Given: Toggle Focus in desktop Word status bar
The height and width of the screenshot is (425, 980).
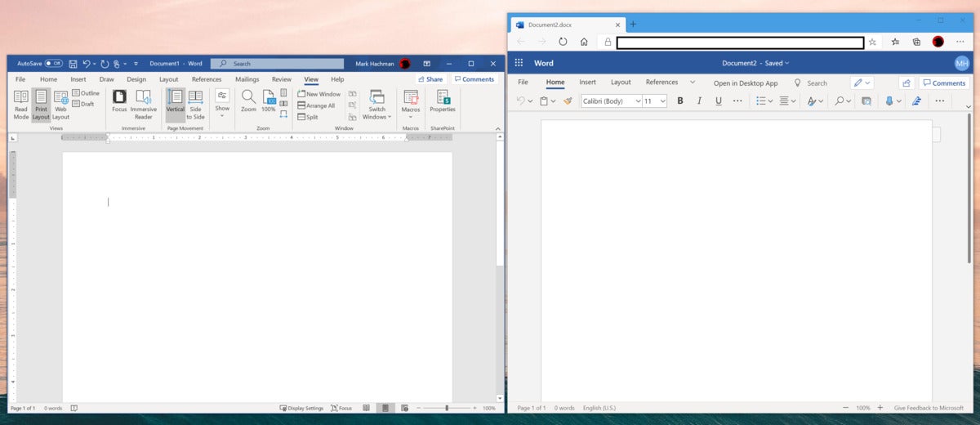Looking at the screenshot, I should [341, 408].
